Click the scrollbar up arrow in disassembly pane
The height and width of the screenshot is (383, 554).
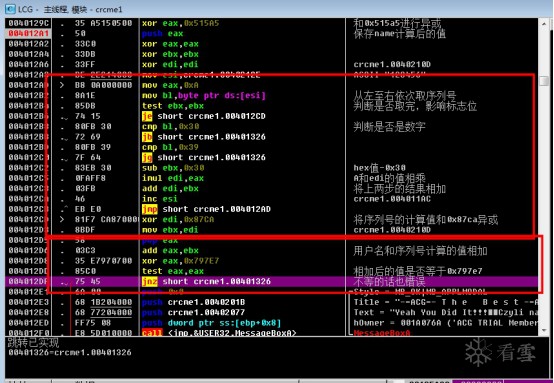pos(544,24)
